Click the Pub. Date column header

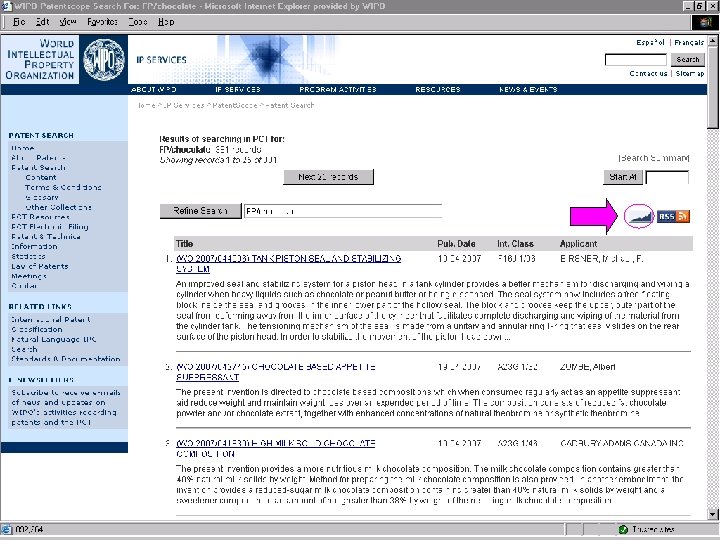tap(456, 244)
